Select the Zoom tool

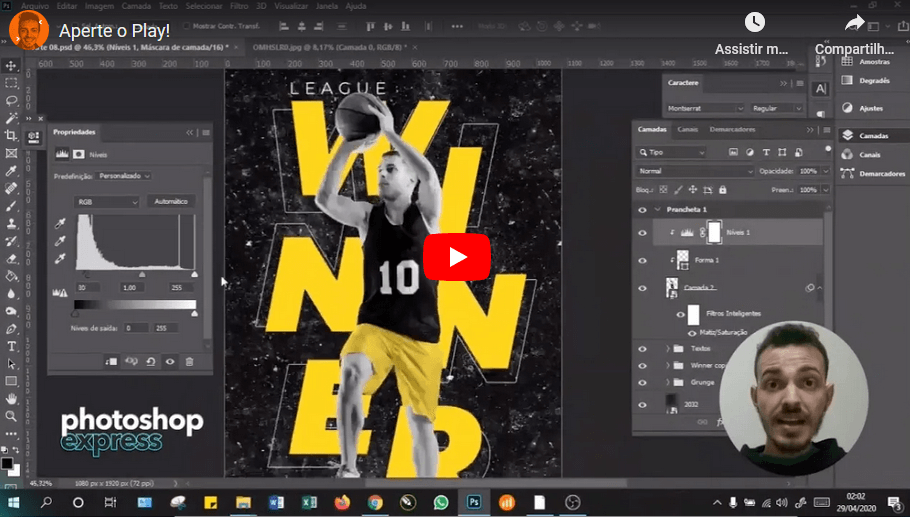[11, 416]
